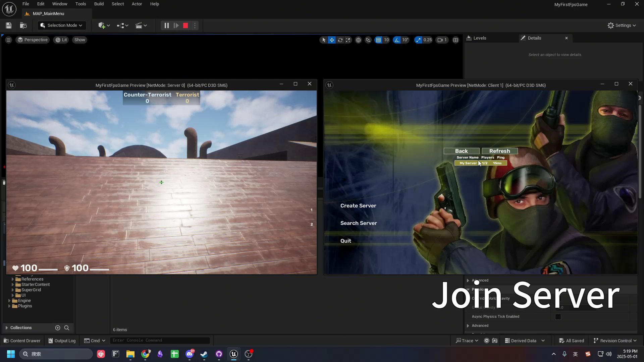Open the viewport layout options icon

tap(455, 40)
